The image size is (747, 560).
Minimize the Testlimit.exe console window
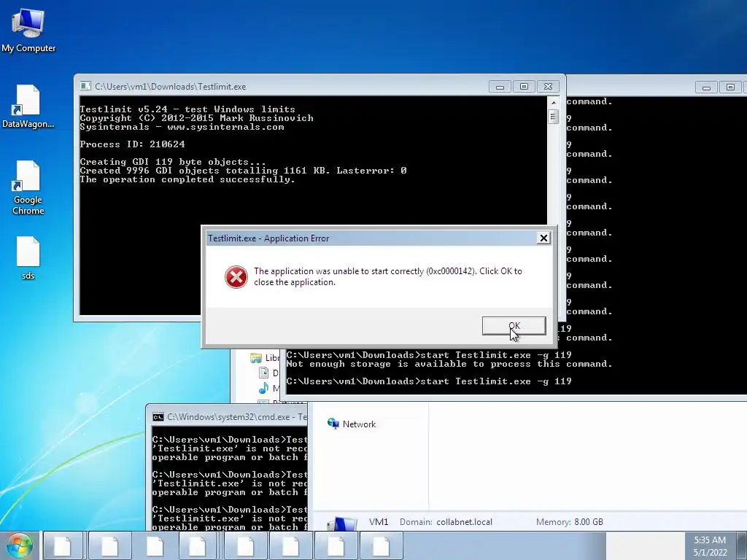pos(500,87)
